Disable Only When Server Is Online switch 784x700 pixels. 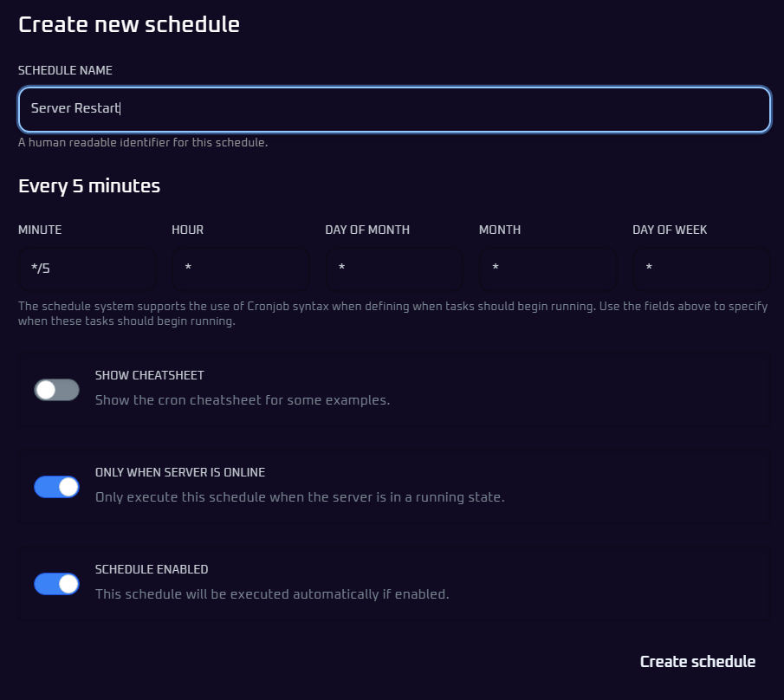[56, 487]
